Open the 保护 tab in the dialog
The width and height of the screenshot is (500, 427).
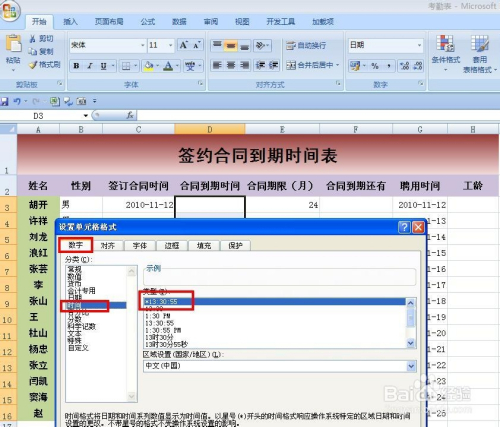click(235, 246)
